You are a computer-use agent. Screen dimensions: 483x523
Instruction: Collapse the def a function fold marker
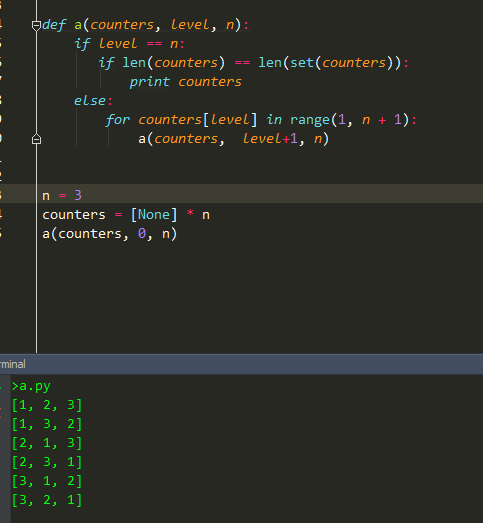click(x=36, y=25)
